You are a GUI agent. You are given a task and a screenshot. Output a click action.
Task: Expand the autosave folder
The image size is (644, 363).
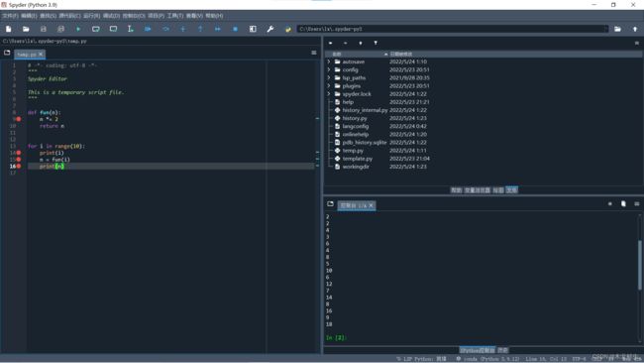coord(329,61)
